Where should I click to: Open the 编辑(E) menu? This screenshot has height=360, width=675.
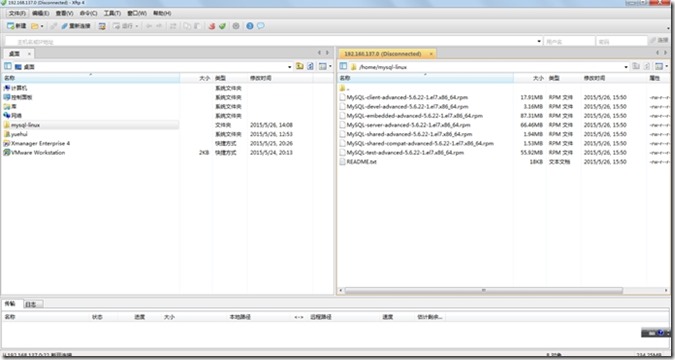click(x=40, y=13)
